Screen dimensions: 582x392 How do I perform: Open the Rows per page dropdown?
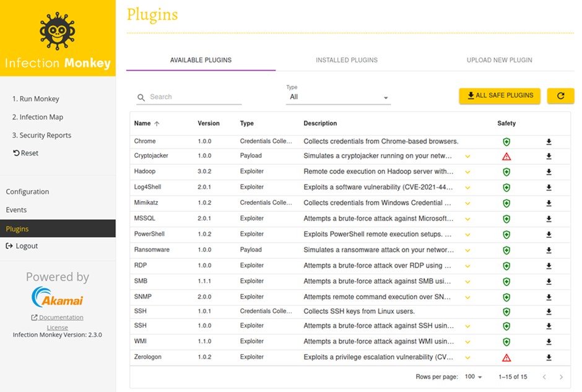tap(474, 377)
